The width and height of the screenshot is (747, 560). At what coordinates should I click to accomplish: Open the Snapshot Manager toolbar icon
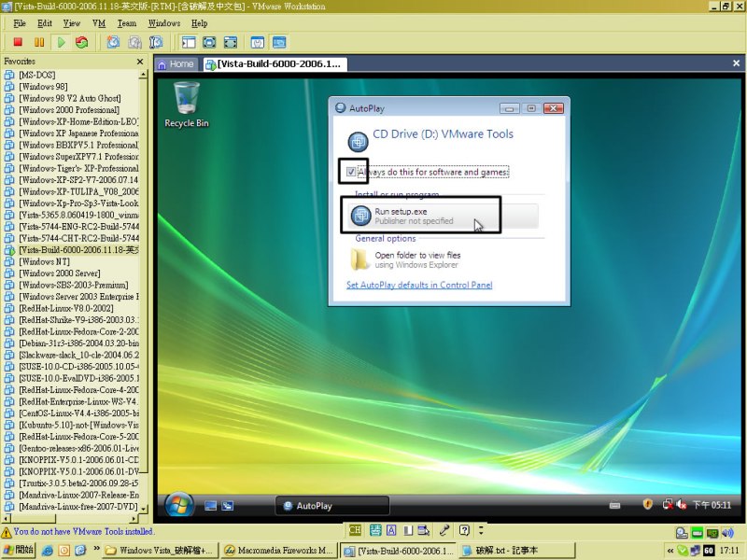(x=156, y=42)
